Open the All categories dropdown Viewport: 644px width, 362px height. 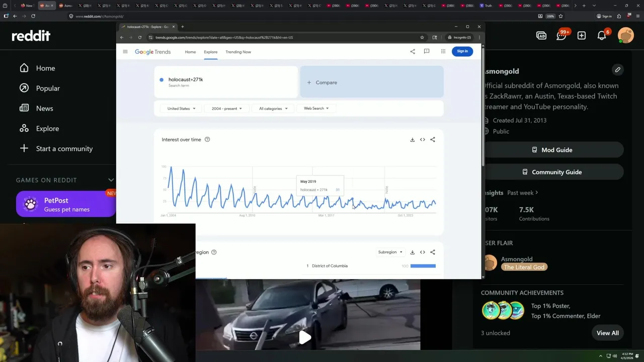[x=273, y=109]
